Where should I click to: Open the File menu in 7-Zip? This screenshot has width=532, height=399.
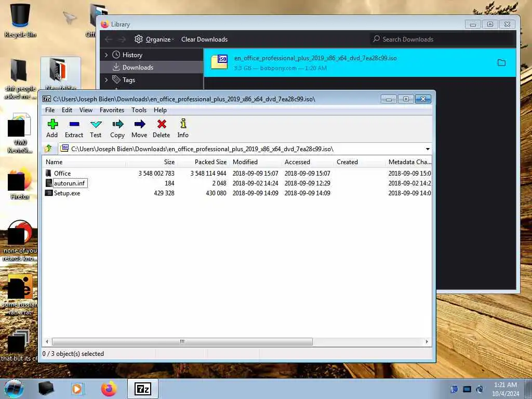[x=50, y=110]
